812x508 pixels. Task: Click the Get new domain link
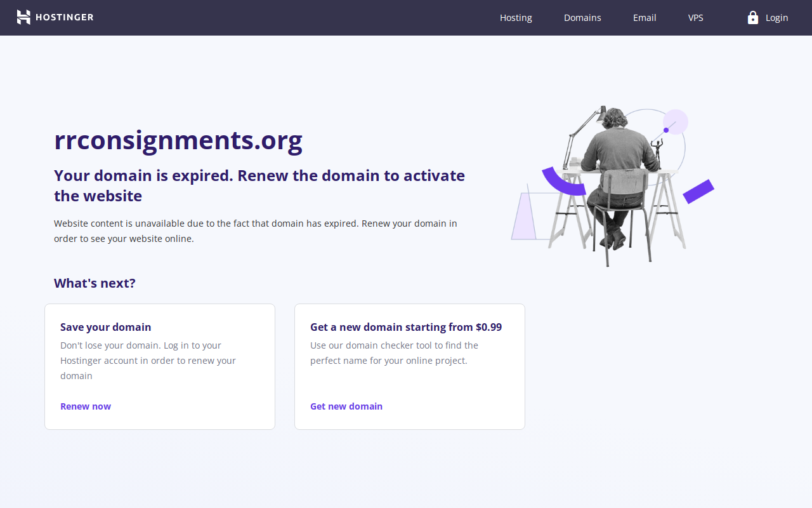[346, 406]
